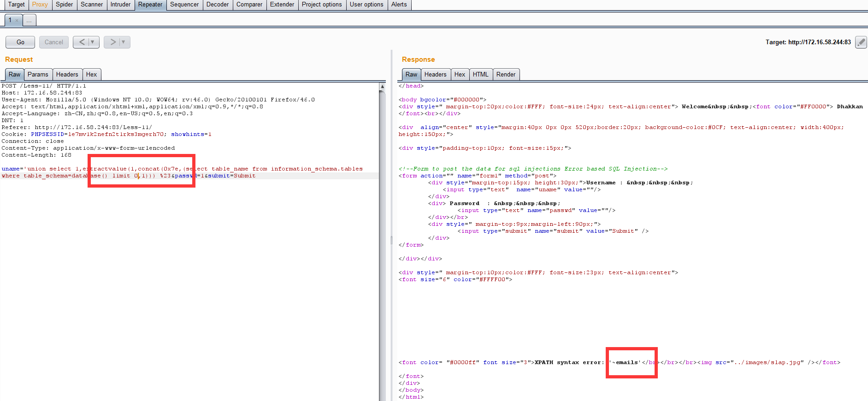Switch to the Response Hex tab
The height and width of the screenshot is (401, 868).
[460, 75]
